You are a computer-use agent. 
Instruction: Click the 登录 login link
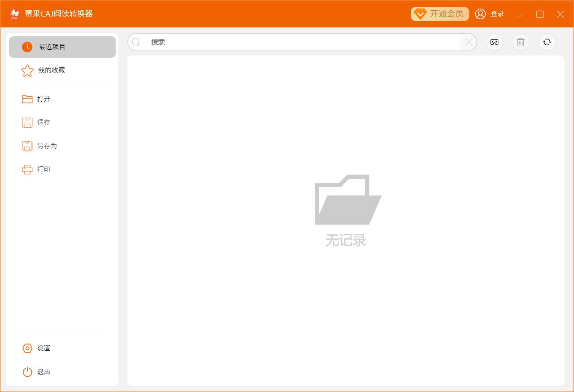(x=498, y=14)
